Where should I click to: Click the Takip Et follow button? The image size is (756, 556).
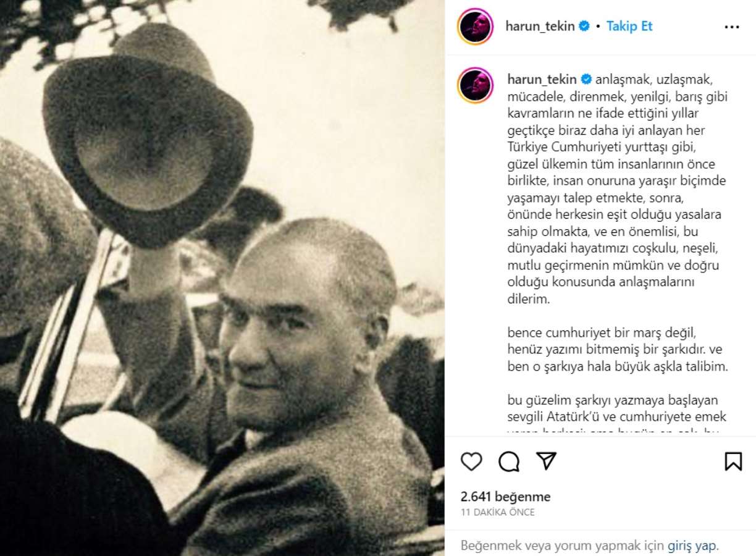tap(629, 26)
